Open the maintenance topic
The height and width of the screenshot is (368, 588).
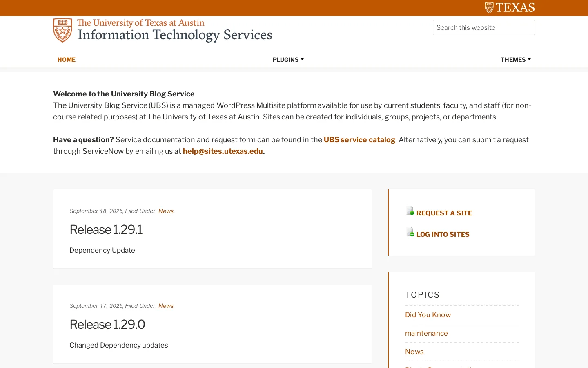click(426, 333)
